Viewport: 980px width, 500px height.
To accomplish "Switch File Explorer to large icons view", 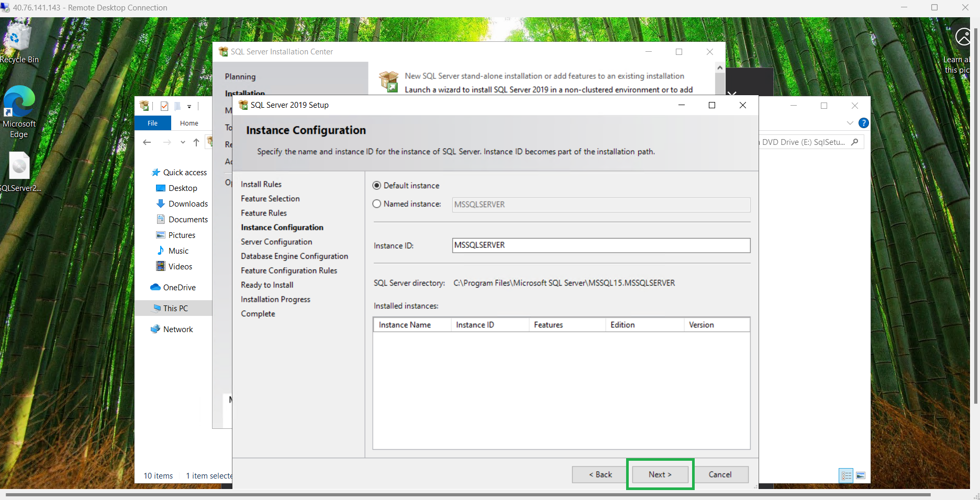I will (x=861, y=475).
